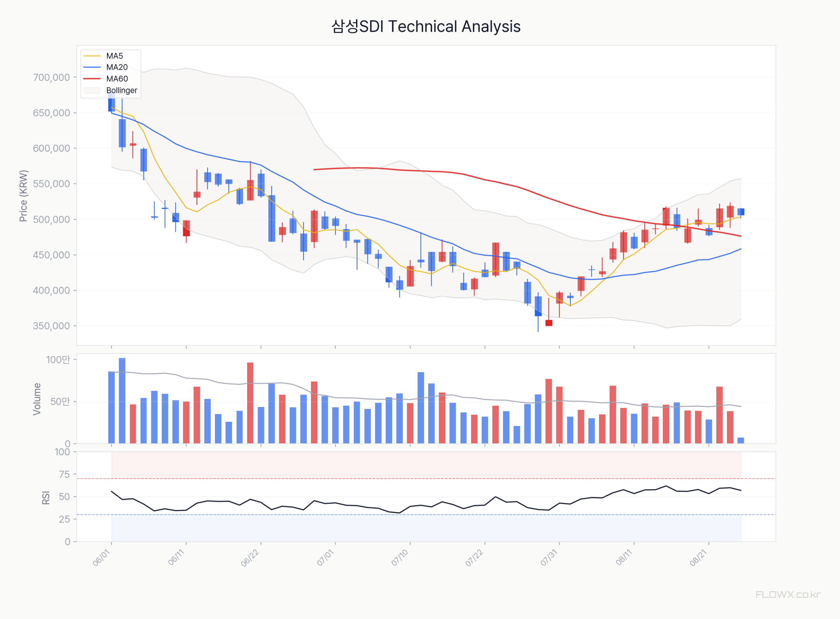Click the MA20 legend label
This screenshot has width=840, height=619.
(x=117, y=67)
